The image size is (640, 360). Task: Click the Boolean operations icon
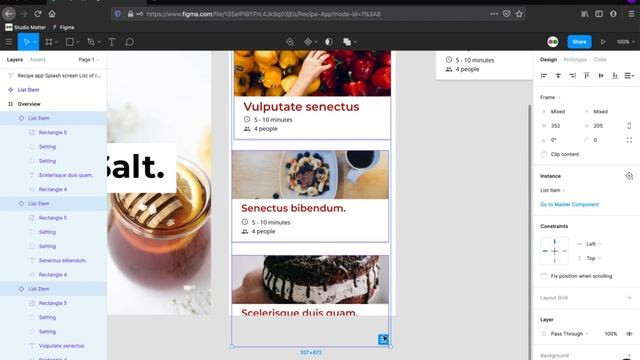[347, 42]
